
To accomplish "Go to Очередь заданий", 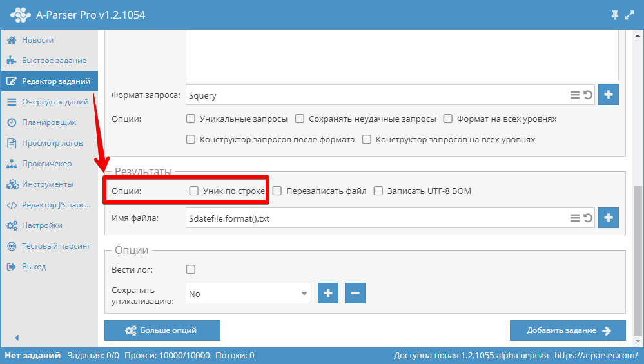I will pos(49,102).
